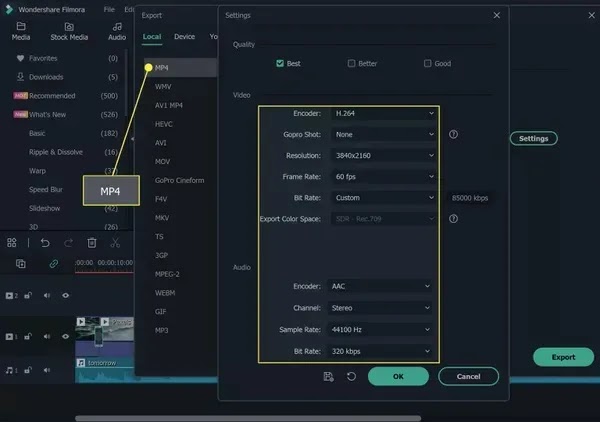Open the video Encoder H.264 dropdown
This screenshot has height=422, width=600.
tap(384, 114)
